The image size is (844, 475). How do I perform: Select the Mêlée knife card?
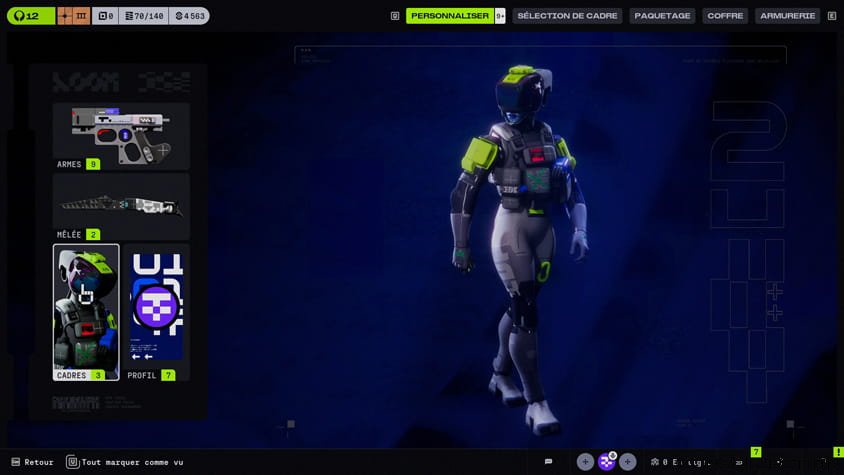(121, 206)
